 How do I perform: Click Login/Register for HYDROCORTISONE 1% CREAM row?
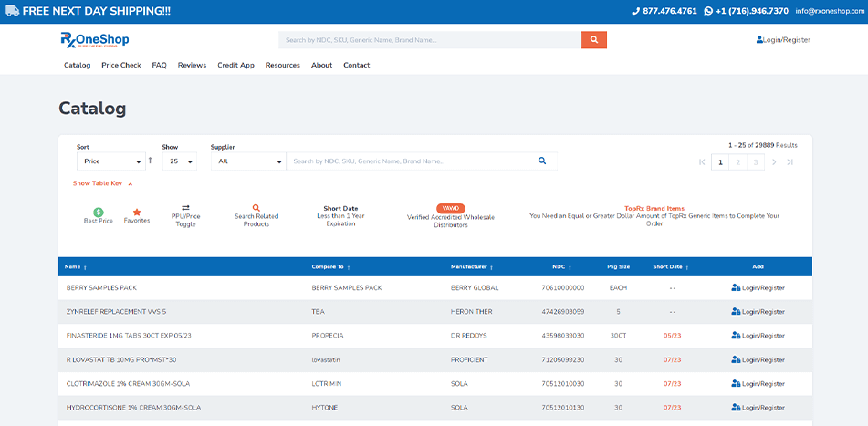pyautogui.click(x=758, y=408)
